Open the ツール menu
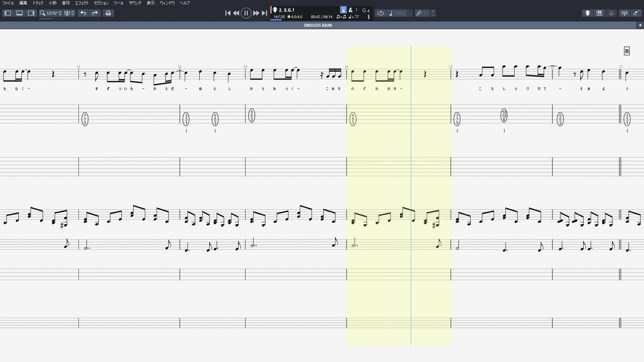 click(x=118, y=3)
